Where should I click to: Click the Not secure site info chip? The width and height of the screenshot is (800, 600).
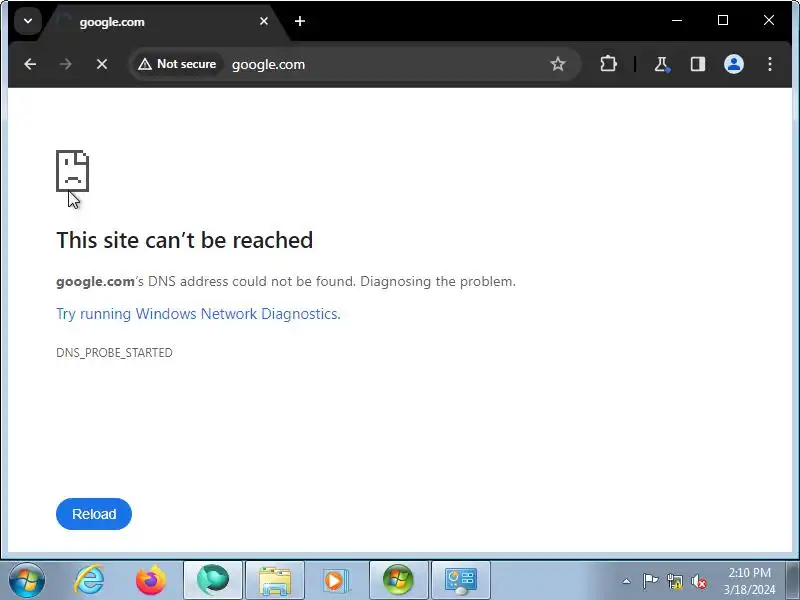point(178,64)
